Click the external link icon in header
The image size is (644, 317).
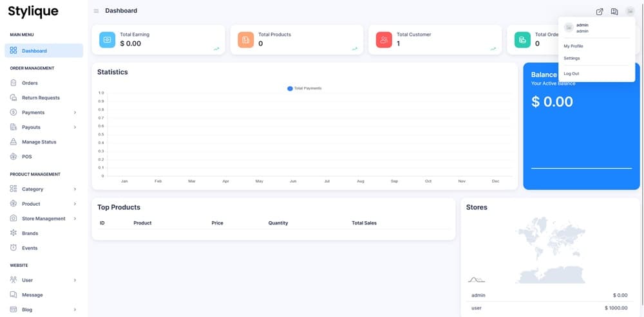600,12
